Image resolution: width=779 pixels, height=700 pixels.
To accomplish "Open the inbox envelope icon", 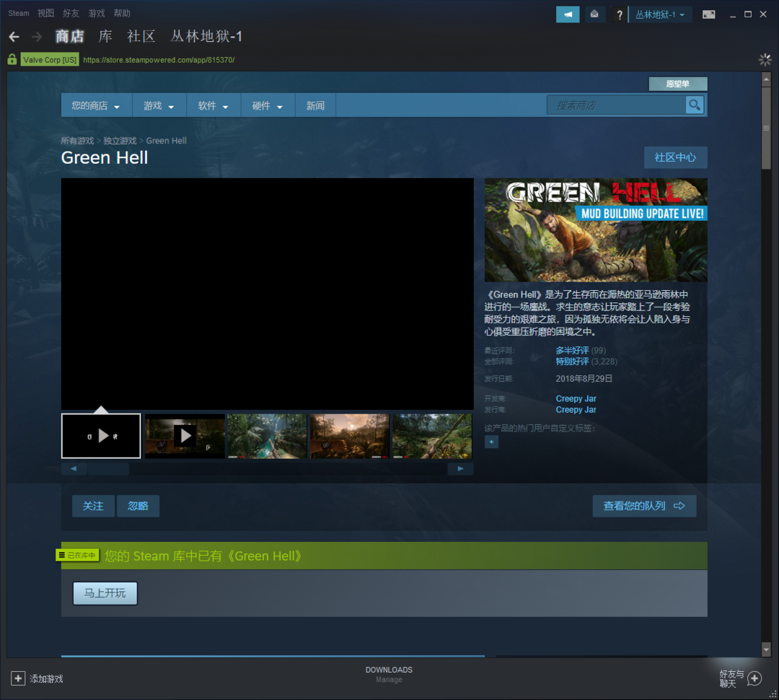I will (x=594, y=14).
